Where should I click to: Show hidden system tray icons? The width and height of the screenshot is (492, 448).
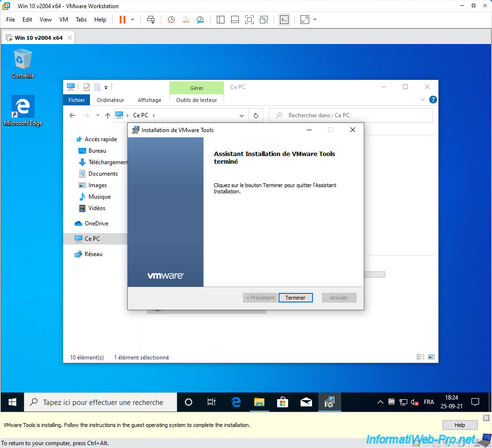380,402
